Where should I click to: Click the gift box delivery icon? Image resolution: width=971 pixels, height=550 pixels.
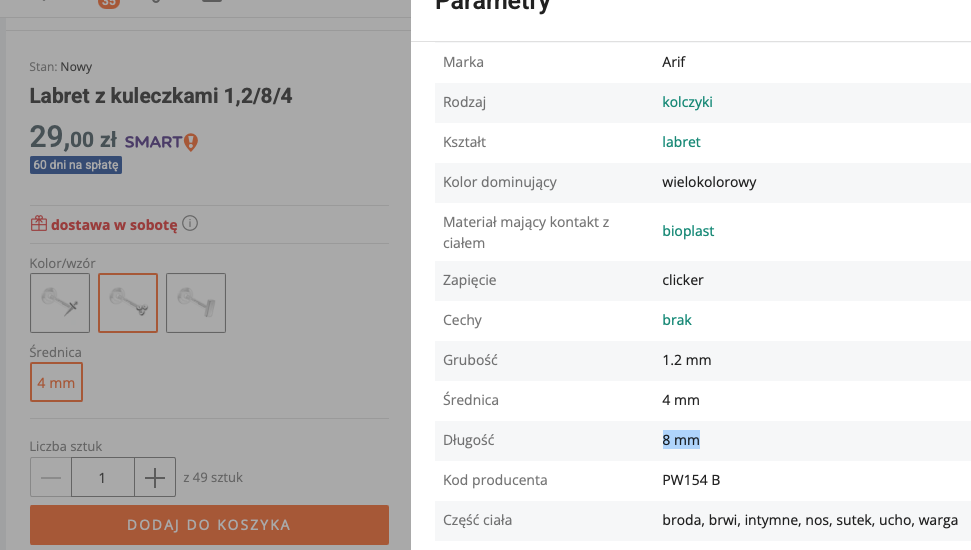pos(39,225)
